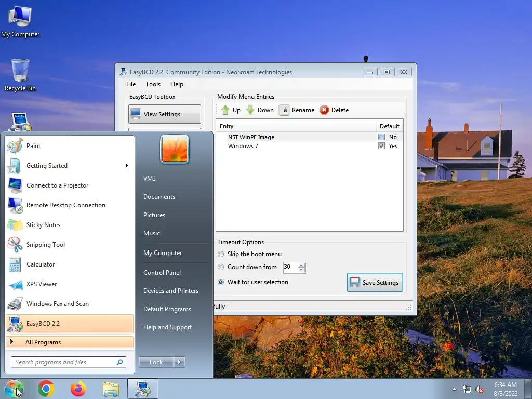The width and height of the screenshot is (532, 399).
Task: Select the NST WinPE Image entry
Action: (251, 137)
